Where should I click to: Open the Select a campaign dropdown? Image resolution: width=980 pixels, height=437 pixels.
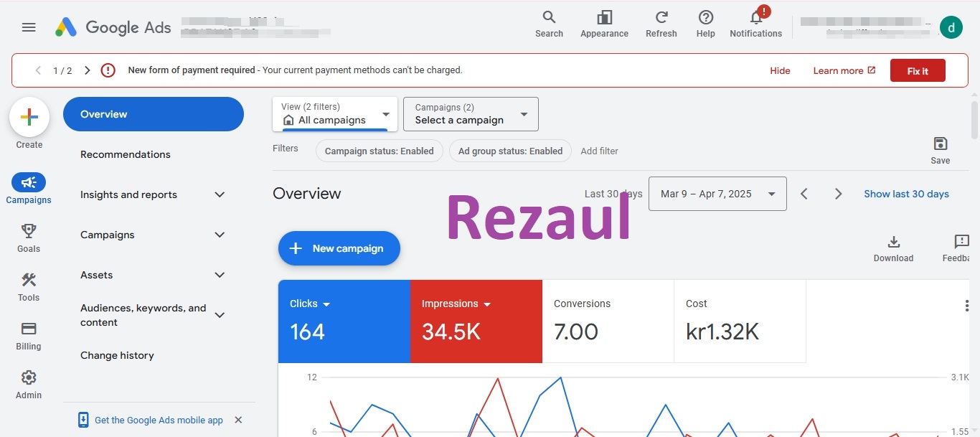click(x=471, y=114)
